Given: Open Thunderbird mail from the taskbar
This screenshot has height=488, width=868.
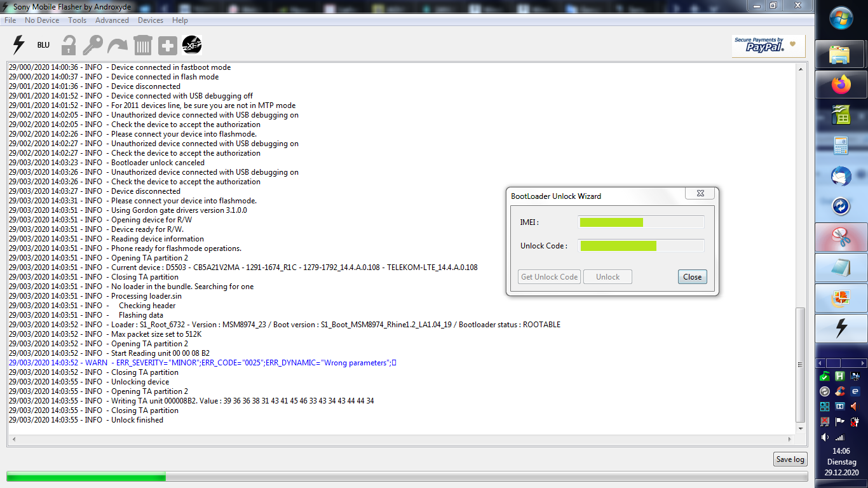Looking at the screenshot, I should (841, 176).
